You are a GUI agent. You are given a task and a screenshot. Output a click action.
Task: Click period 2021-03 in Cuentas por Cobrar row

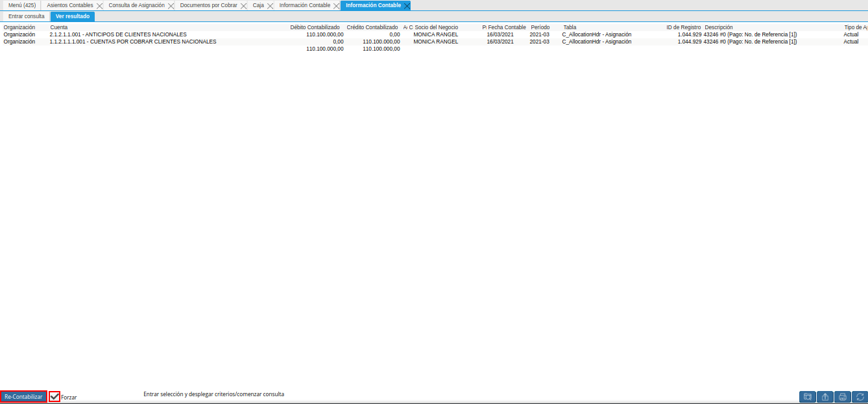[539, 42]
